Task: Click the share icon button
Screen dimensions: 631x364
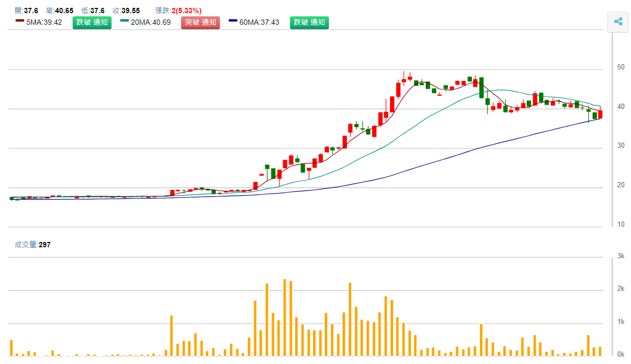Action: pos(618,22)
